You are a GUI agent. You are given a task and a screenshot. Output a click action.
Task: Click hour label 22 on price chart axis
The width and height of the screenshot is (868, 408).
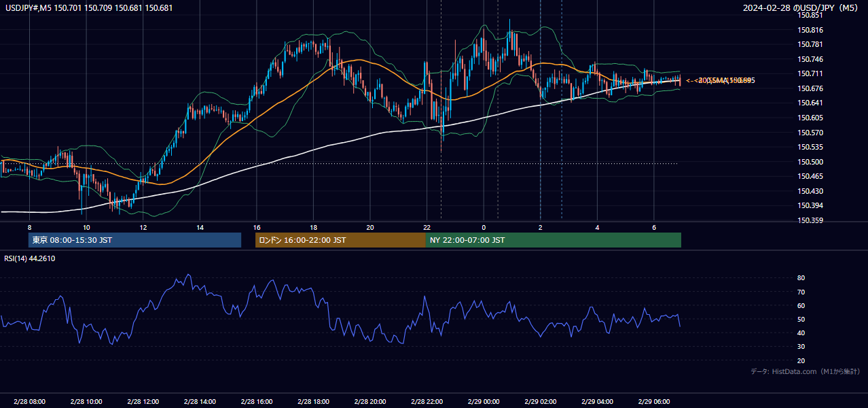(427, 226)
